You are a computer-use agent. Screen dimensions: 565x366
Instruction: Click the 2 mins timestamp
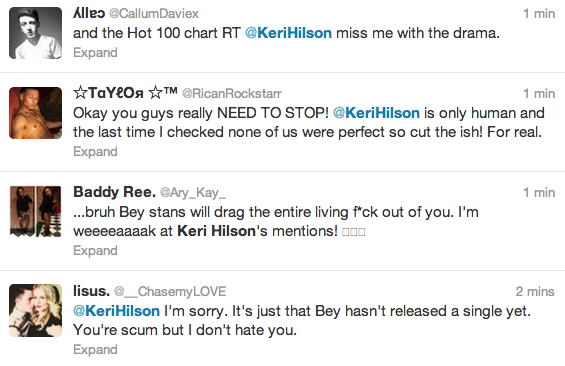pyautogui.click(x=535, y=291)
